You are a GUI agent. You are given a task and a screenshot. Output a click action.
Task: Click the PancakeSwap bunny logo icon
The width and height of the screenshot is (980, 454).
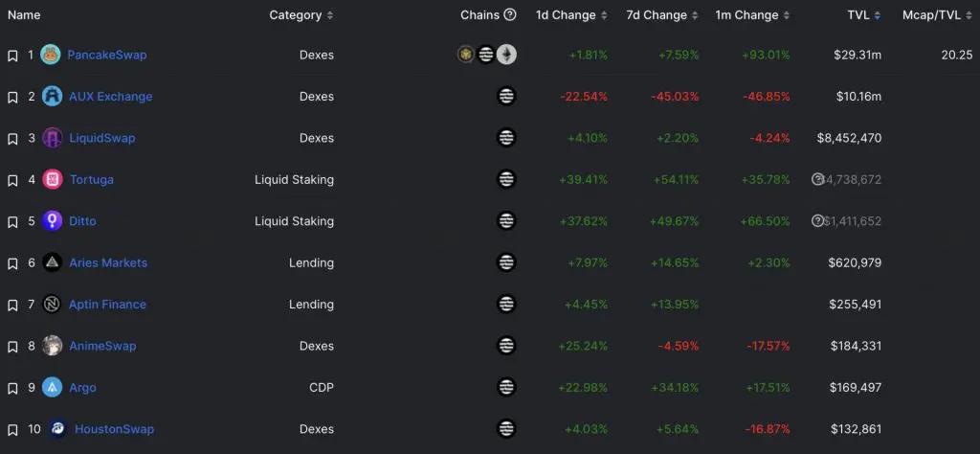[x=51, y=55]
